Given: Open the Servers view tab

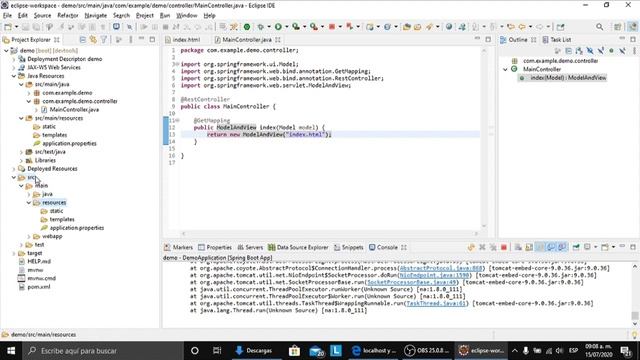Looking at the screenshot, I should (x=250, y=247).
